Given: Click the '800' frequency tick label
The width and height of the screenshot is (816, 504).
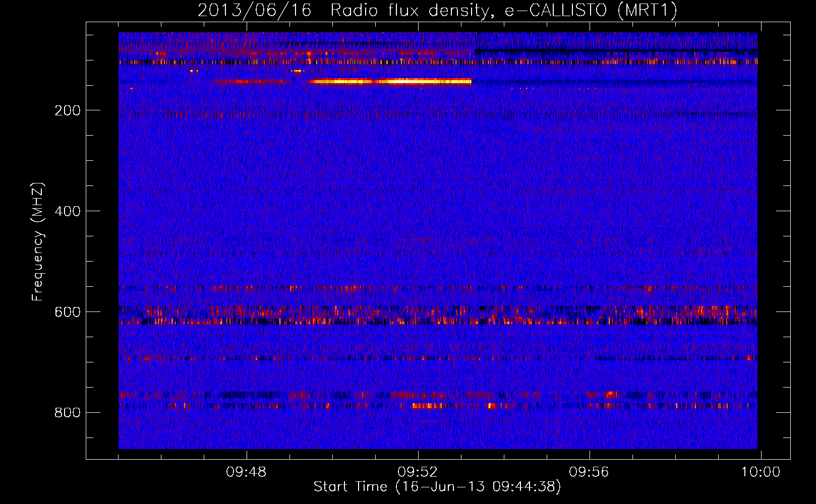Looking at the screenshot, I should coord(68,413).
